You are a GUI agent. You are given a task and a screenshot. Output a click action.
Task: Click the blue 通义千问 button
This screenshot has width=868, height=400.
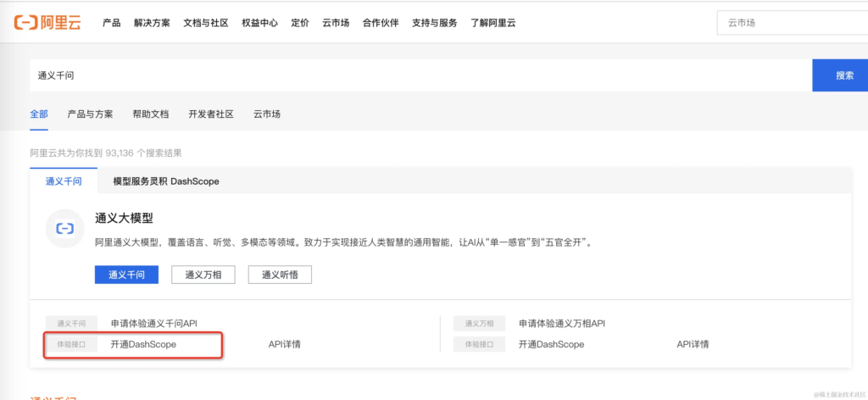(126, 275)
